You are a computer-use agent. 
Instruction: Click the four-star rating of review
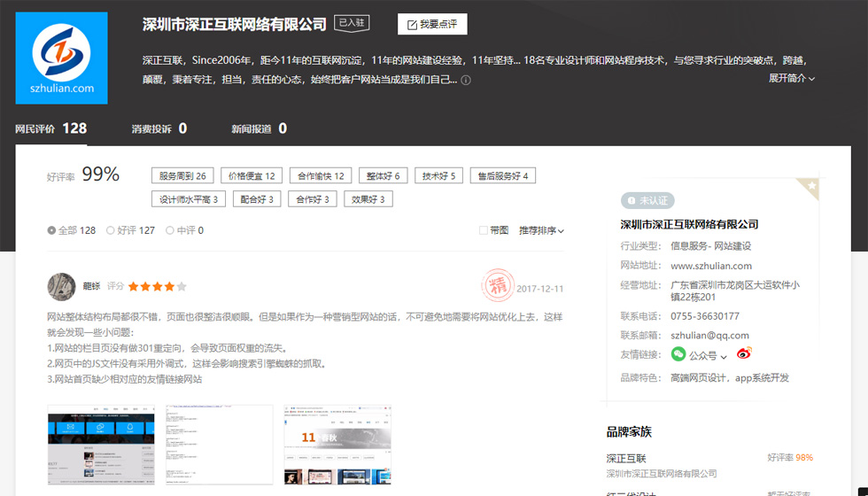158,286
